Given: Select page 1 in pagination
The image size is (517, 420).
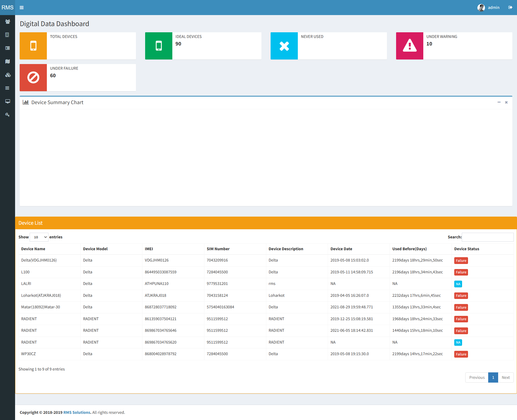Looking at the screenshot, I should (493, 377).
